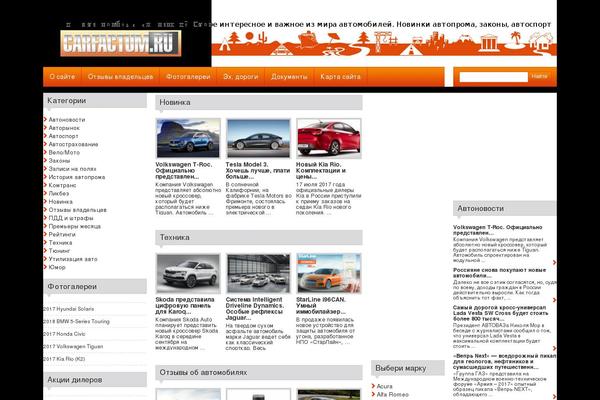Viewport: 600px width, 400px height.
Task: Click the white Skoda Karoq thumbnail
Action: tap(188, 273)
